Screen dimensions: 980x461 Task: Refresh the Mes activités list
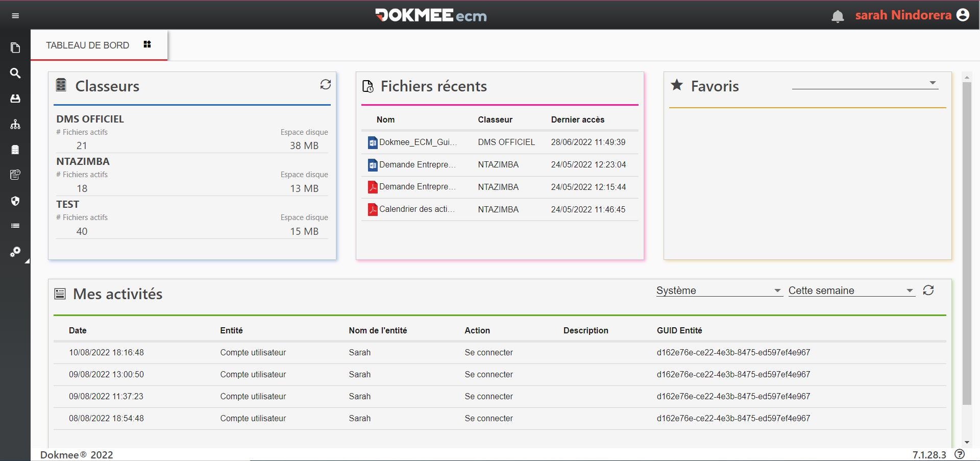[928, 290]
